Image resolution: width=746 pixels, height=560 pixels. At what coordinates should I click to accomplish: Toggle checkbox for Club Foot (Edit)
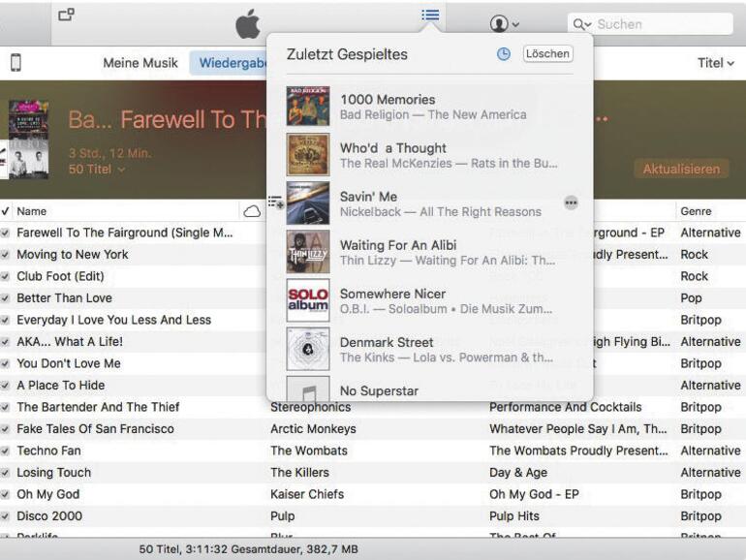(x=5, y=276)
